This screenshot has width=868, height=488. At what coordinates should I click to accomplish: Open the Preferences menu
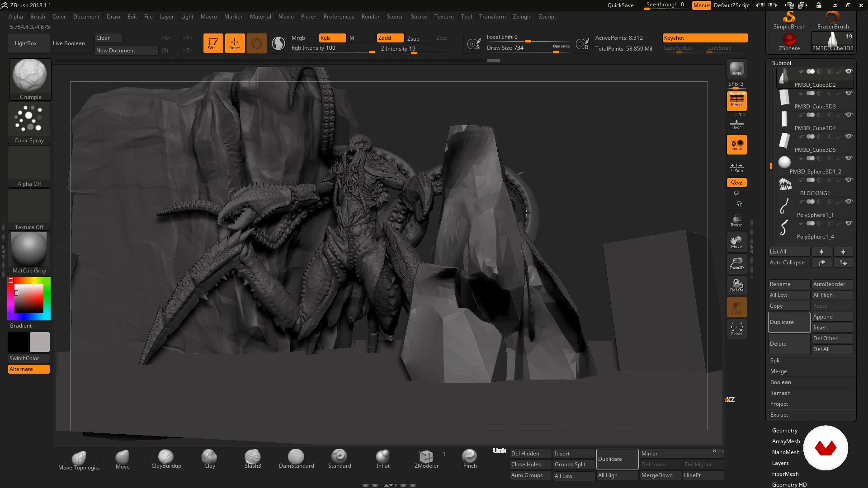[x=339, y=17]
